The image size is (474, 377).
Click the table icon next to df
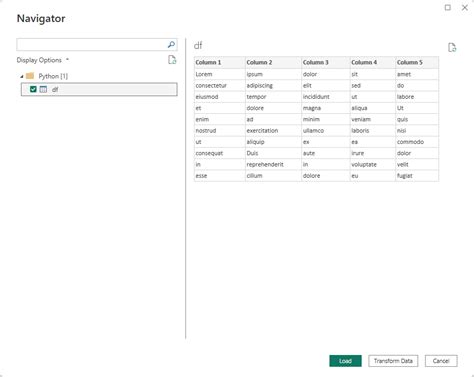coord(43,89)
